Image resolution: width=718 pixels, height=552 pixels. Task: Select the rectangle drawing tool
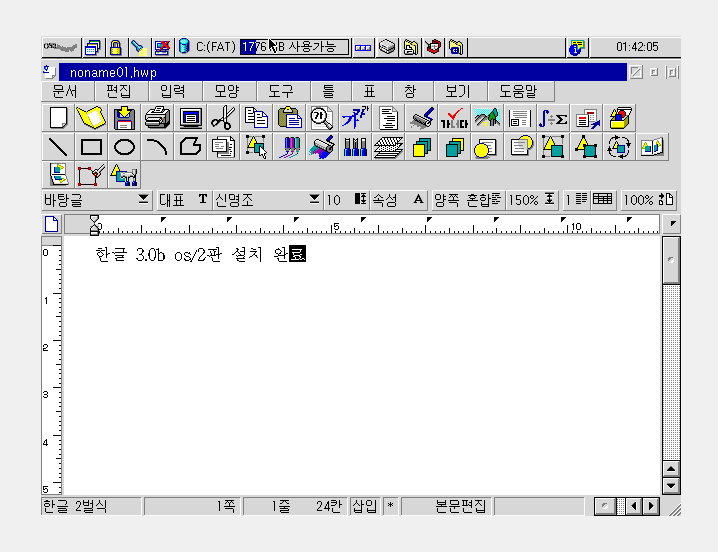[91, 147]
